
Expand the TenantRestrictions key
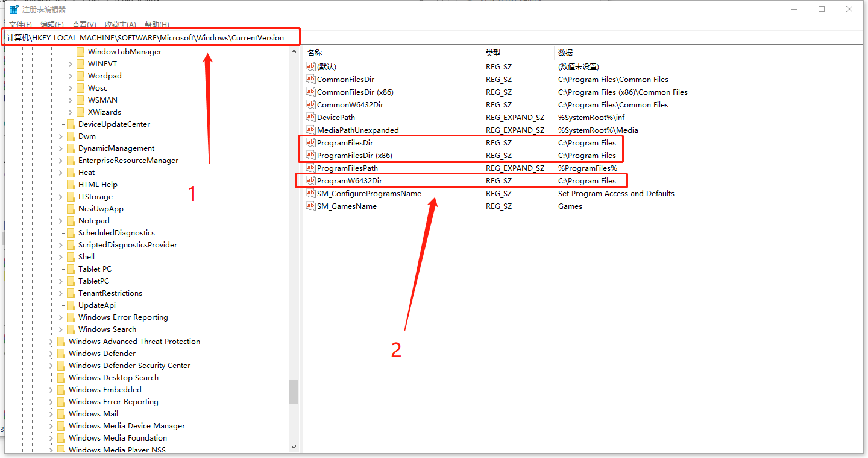[61, 293]
